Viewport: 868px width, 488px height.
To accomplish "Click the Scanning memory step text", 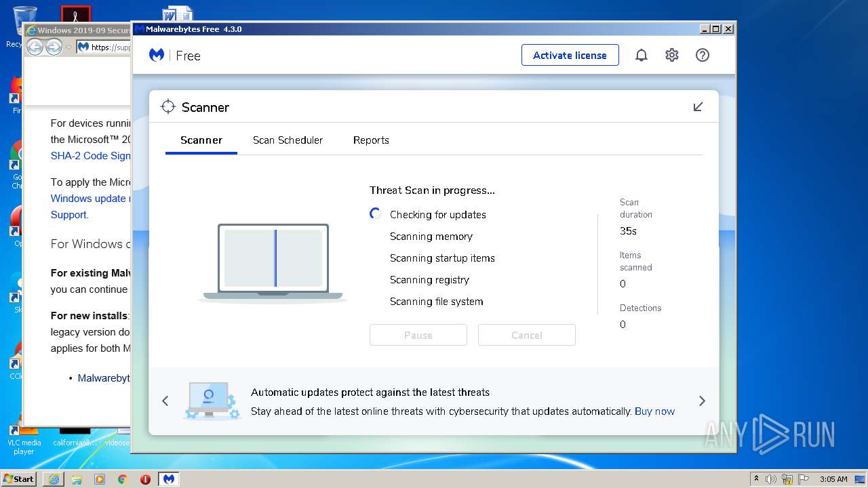I will (431, 237).
